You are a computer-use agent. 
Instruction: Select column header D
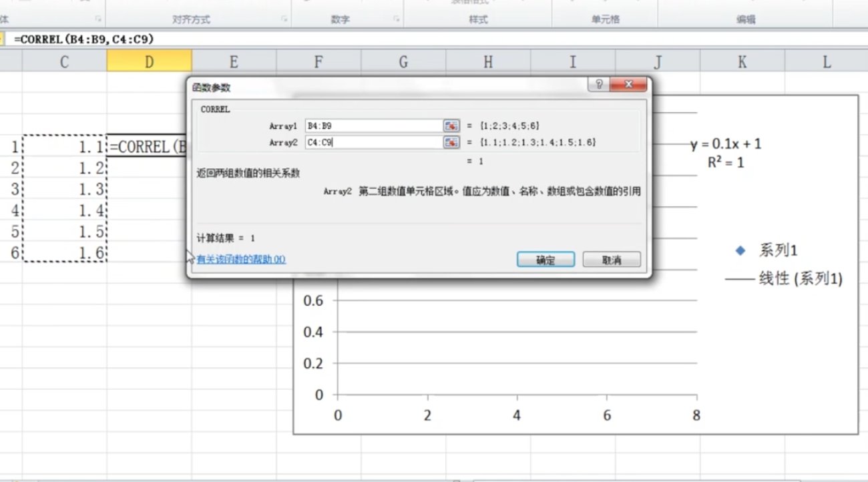pos(148,61)
